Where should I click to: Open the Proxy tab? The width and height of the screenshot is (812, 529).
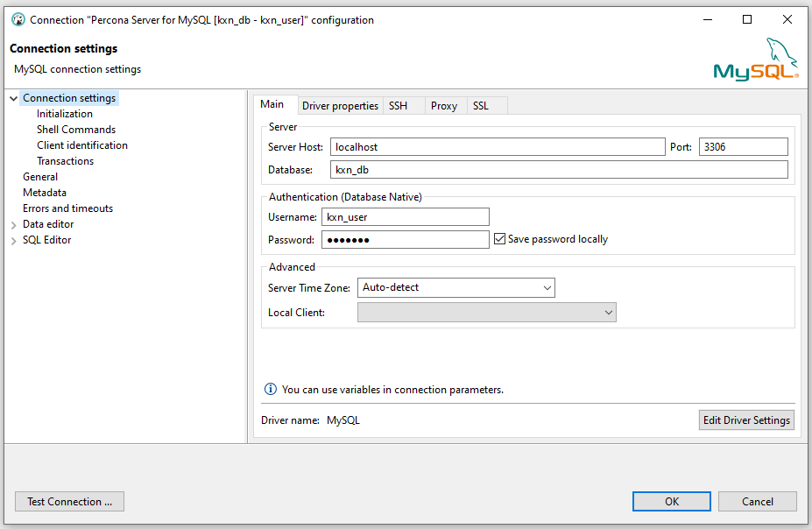pyautogui.click(x=444, y=106)
